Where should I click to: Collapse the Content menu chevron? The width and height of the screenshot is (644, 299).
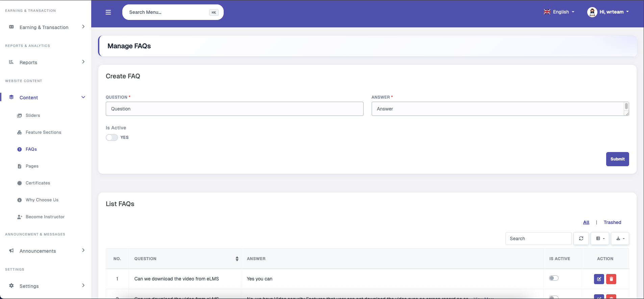[83, 97]
